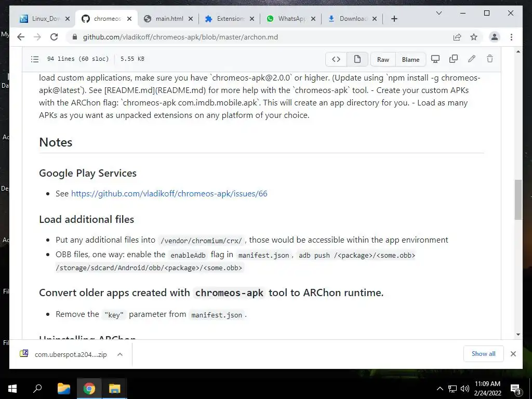Open the chromeos-apk issues/66 link
Image resolution: width=532 pixels, height=399 pixels.
click(169, 193)
